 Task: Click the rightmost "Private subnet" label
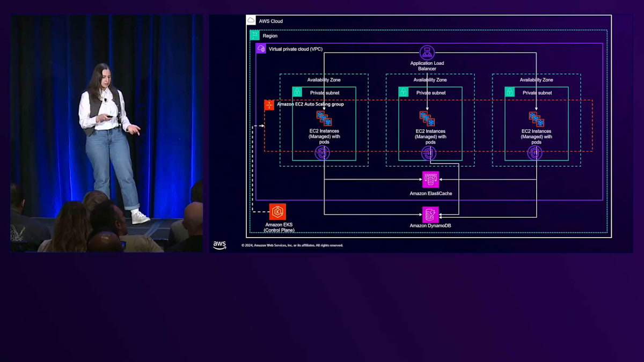coord(537,93)
